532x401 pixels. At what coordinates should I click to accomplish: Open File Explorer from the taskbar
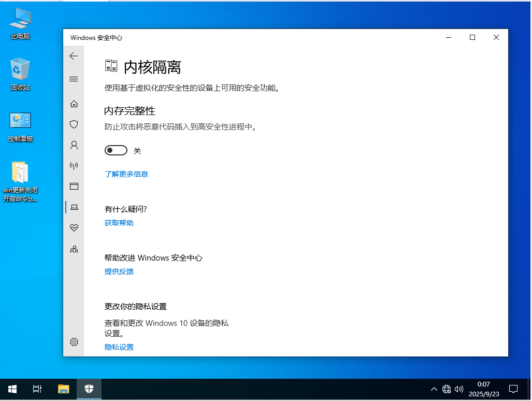click(x=63, y=389)
